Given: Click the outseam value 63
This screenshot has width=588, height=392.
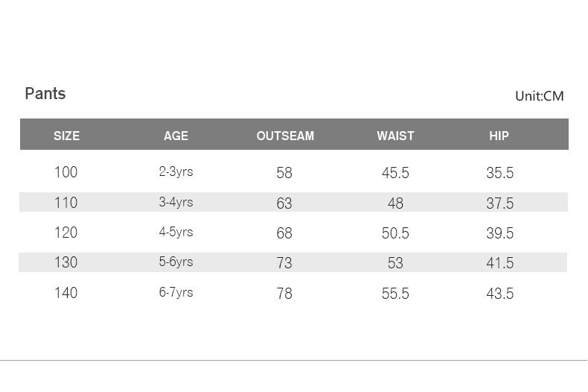Looking at the screenshot, I should (x=284, y=203).
